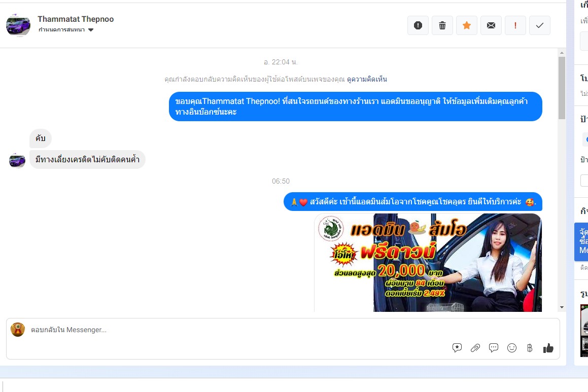Delete conversation using trash can icon
588x392 pixels.
pyautogui.click(x=442, y=25)
